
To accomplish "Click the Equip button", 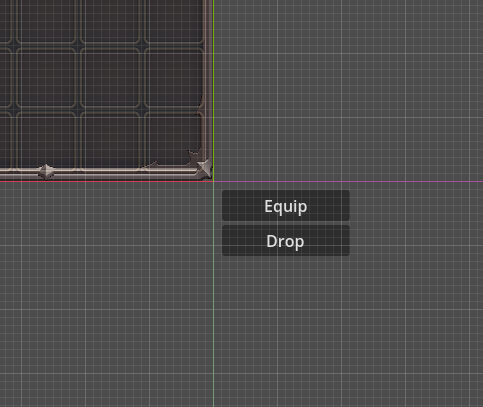I will pos(286,206).
